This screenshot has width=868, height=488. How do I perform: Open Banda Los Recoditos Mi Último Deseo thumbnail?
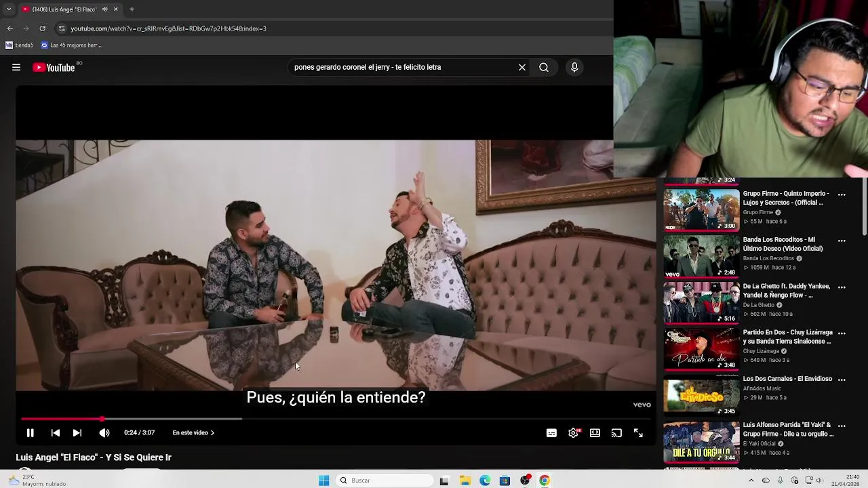[x=701, y=256]
